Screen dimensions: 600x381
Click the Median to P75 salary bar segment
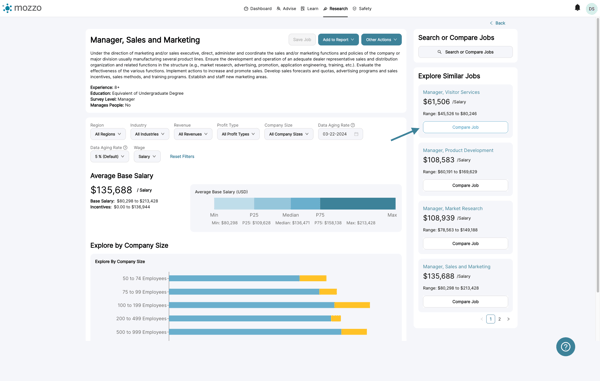pyautogui.click(x=305, y=204)
